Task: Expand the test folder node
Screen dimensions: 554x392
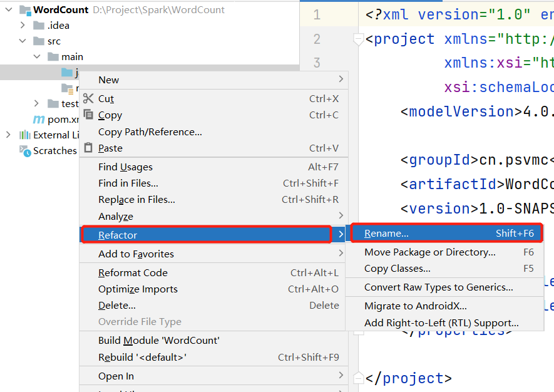Action: [36, 103]
